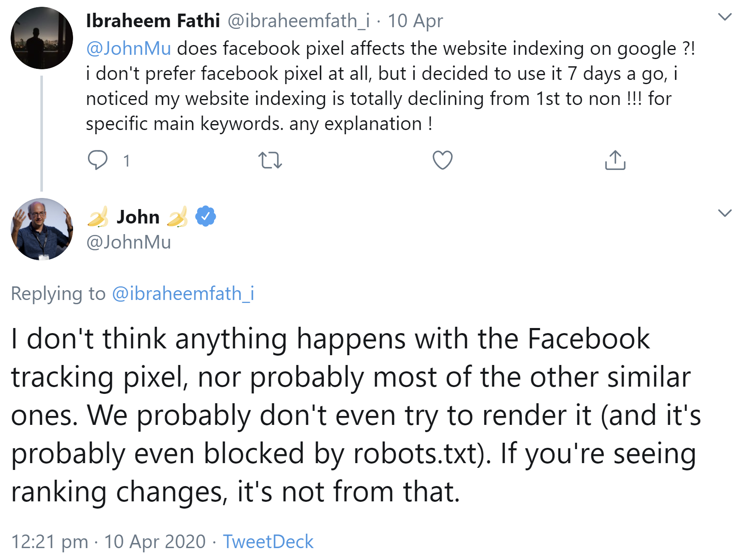Open the TweetDeck source link
Screen dimensions: 746x560
click(268, 542)
